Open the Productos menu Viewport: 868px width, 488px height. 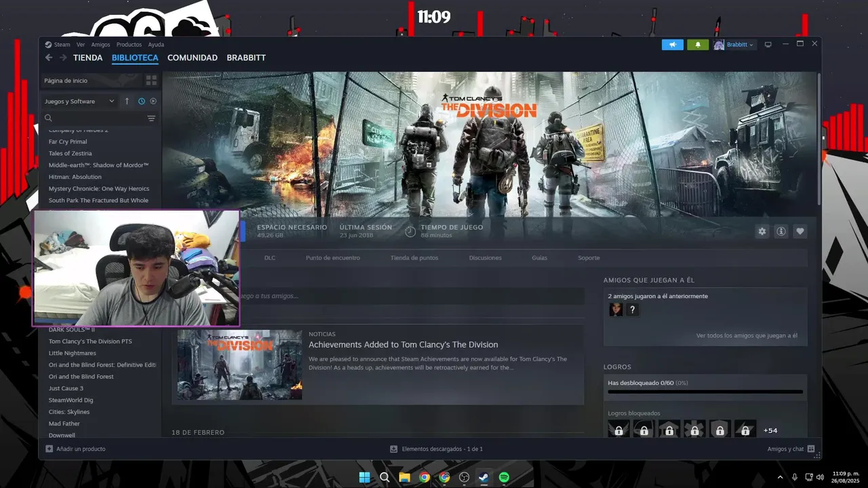[x=129, y=45]
